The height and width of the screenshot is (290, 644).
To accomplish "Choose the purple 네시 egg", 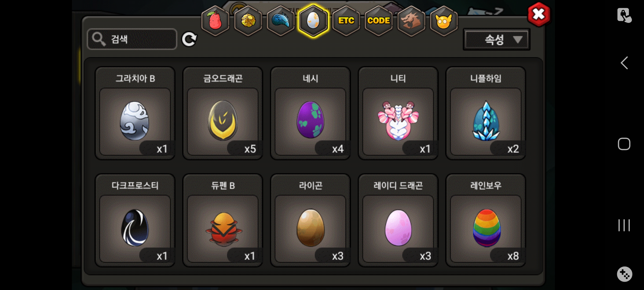I will pyautogui.click(x=310, y=113).
